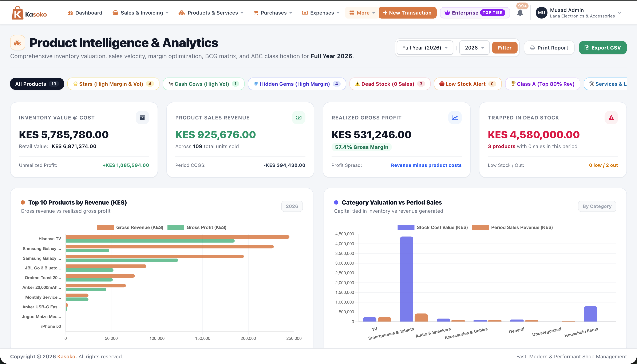Click the Export CSV button

pos(602,48)
